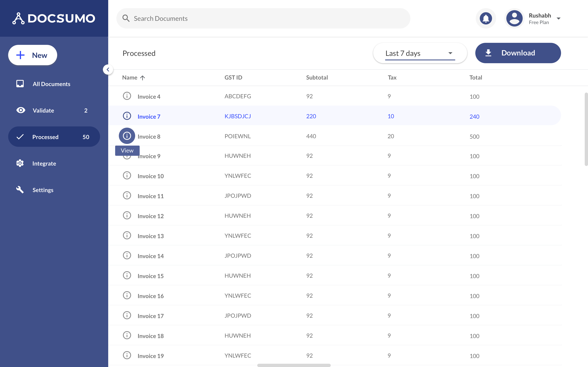Click the Name column sort arrow

[143, 77]
